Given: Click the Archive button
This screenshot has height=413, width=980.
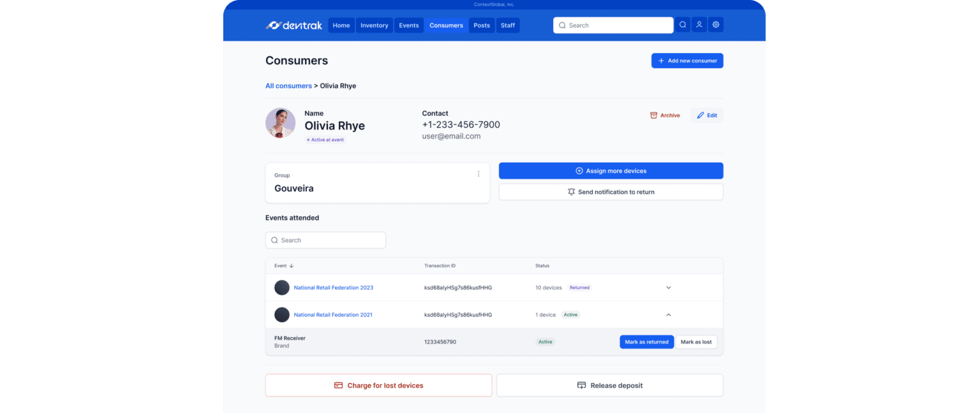Looking at the screenshot, I should pos(665,116).
